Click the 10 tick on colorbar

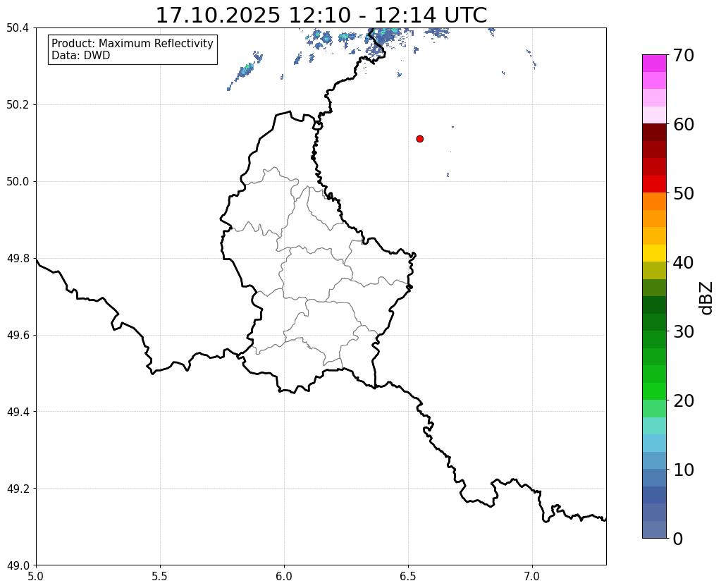coord(684,470)
